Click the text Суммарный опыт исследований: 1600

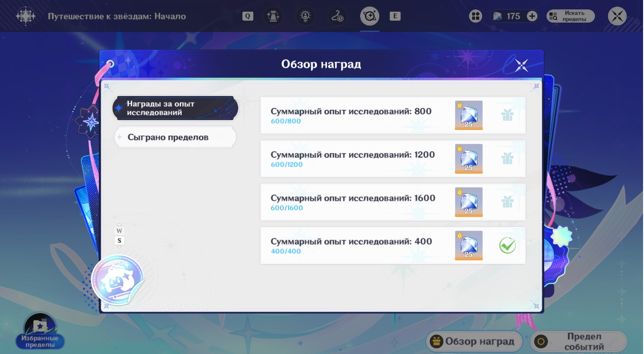353,198
